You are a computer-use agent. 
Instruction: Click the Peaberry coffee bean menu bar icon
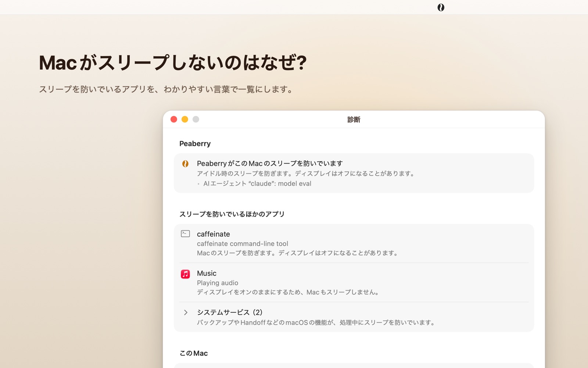point(441,7)
